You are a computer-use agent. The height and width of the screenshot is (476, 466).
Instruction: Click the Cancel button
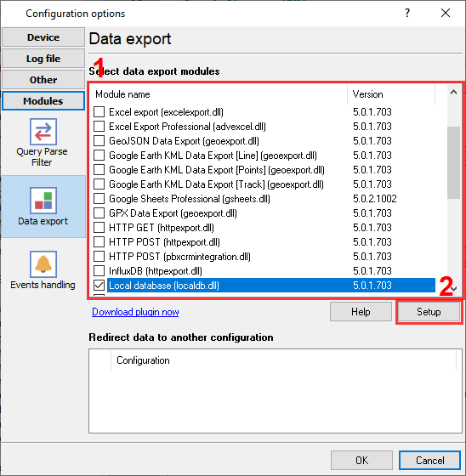429,460
